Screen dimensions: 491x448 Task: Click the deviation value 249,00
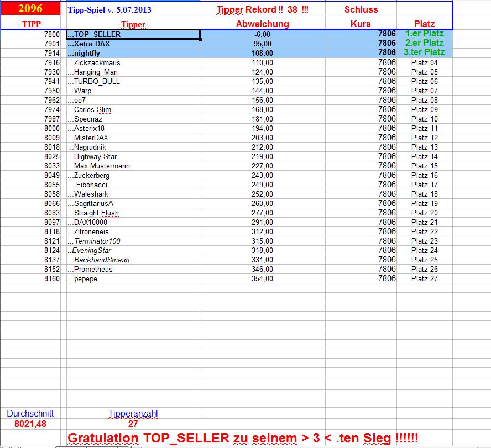263,185
